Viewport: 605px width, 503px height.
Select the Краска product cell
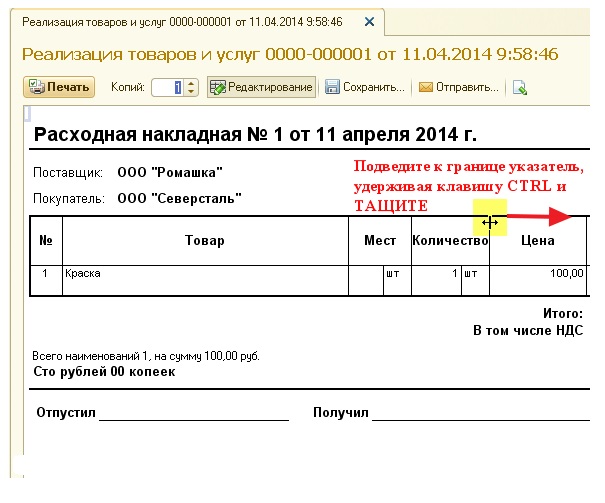pyautogui.click(x=205, y=280)
